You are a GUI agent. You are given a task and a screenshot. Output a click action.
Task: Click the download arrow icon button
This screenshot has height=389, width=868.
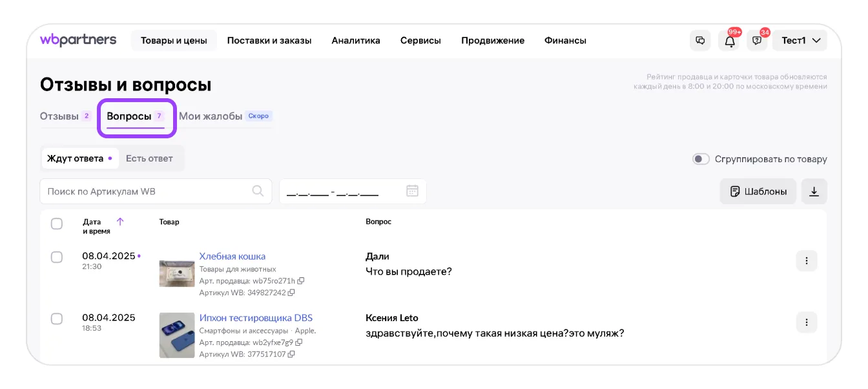(814, 191)
